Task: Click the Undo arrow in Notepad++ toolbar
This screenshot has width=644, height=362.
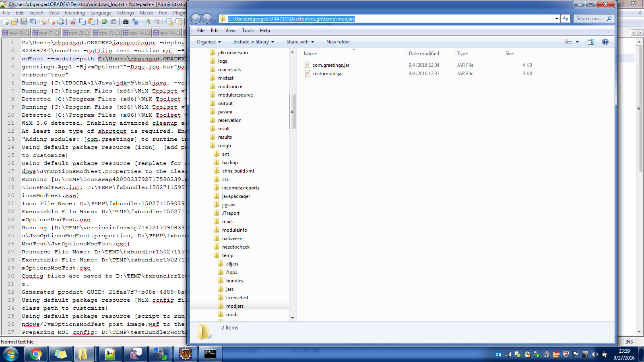Action: (x=104, y=21)
